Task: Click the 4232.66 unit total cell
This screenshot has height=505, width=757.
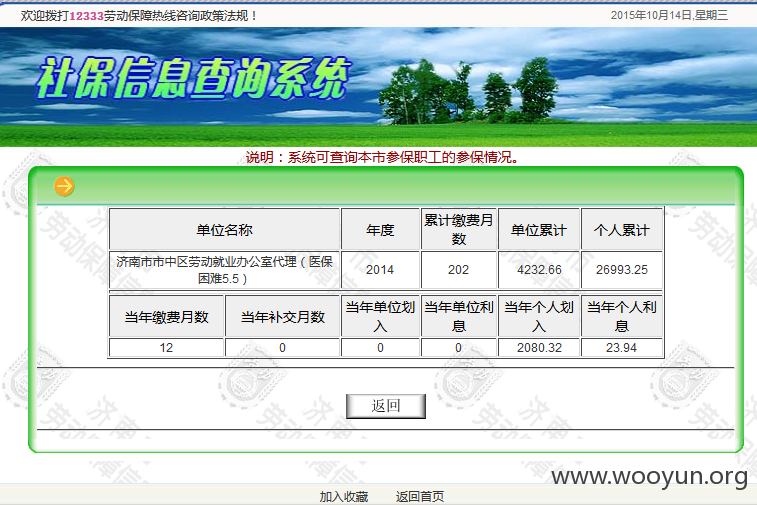Action: [539, 270]
